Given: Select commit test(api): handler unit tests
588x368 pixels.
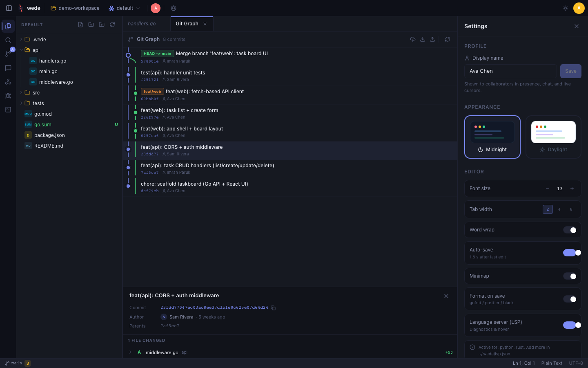Looking at the screenshot, I should click(x=290, y=76).
